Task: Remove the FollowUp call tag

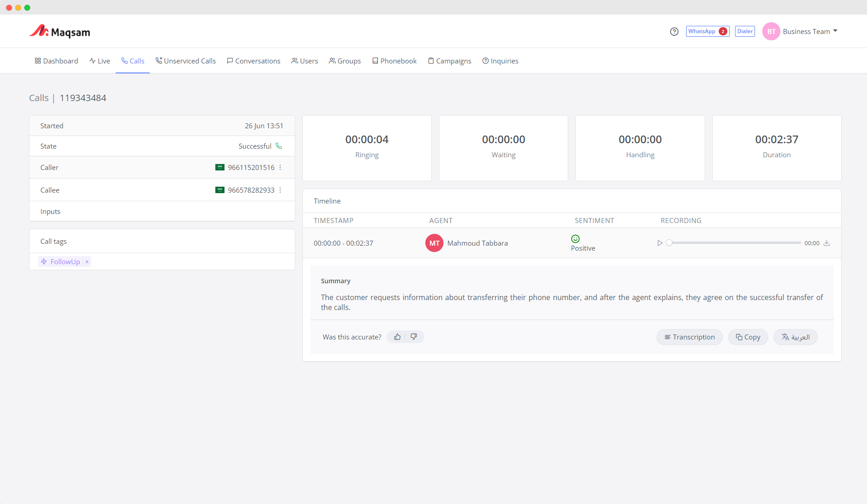Action: (87, 262)
